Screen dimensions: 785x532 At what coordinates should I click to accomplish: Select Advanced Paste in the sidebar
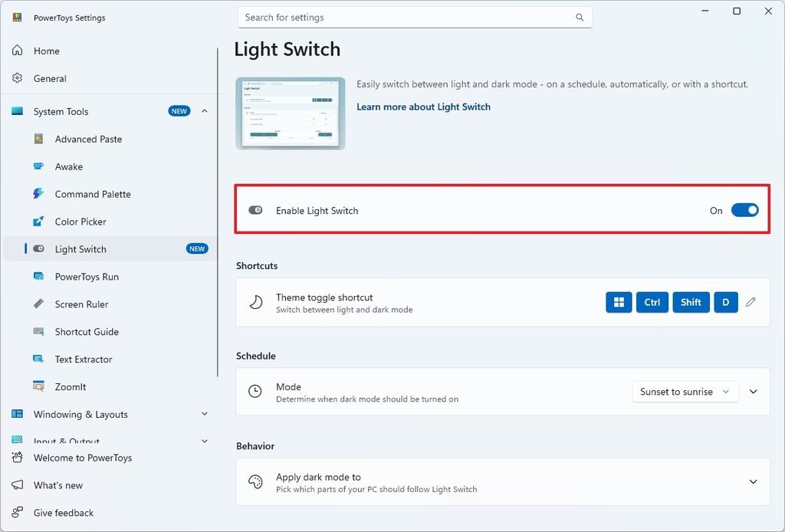pyautogui.click(x=110, y=139)
